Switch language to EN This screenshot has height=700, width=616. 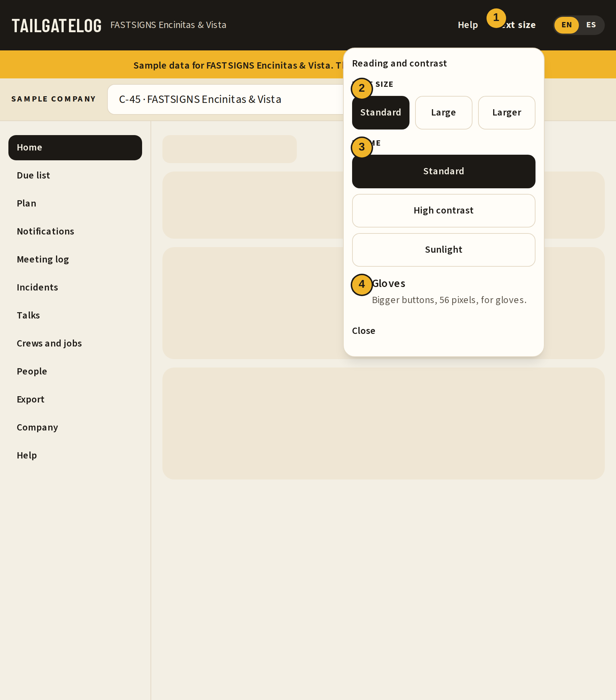point(566,25)
